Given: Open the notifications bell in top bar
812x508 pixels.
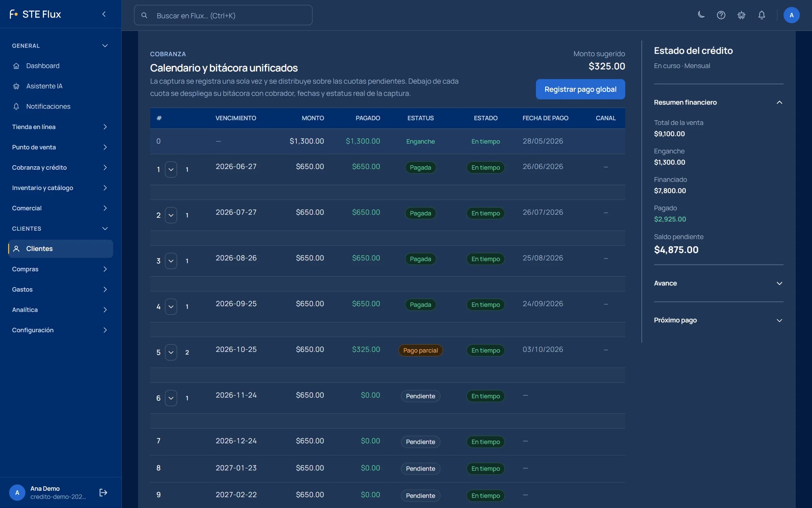Looking at the screenshot, I should pyautogui.click(x=762, y=15).
